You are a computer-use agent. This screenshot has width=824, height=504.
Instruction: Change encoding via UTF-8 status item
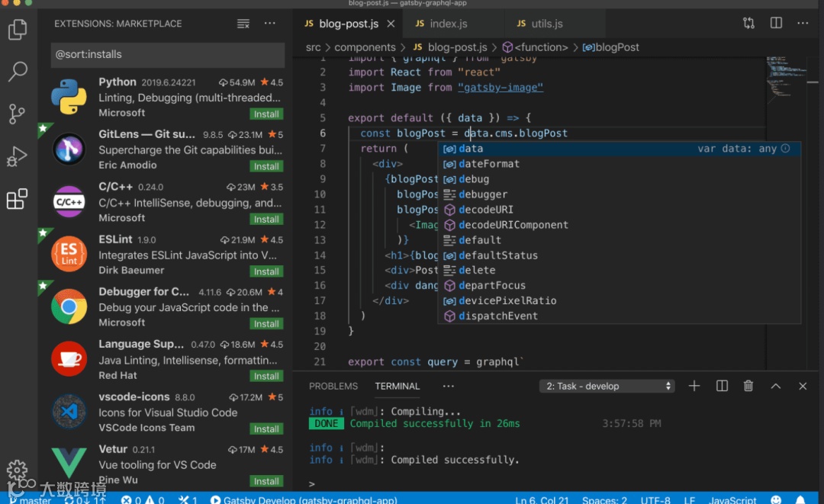pyautogui.click(x=655, y=499)
